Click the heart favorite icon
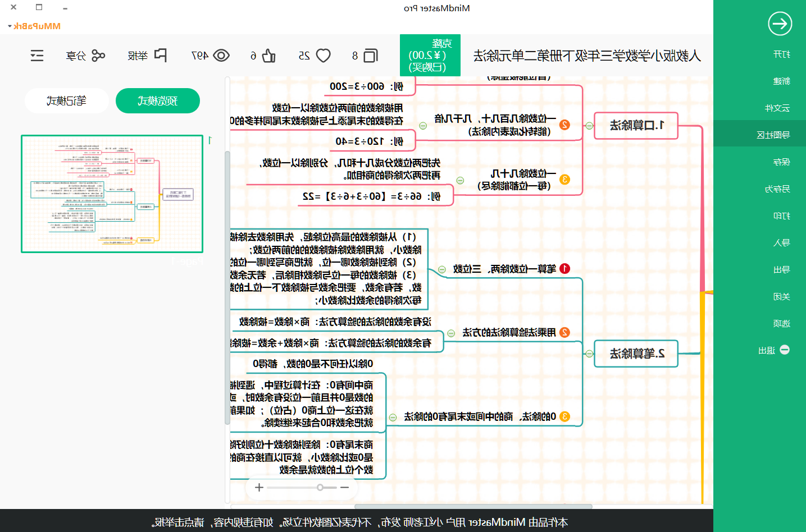 pos(324,55)
